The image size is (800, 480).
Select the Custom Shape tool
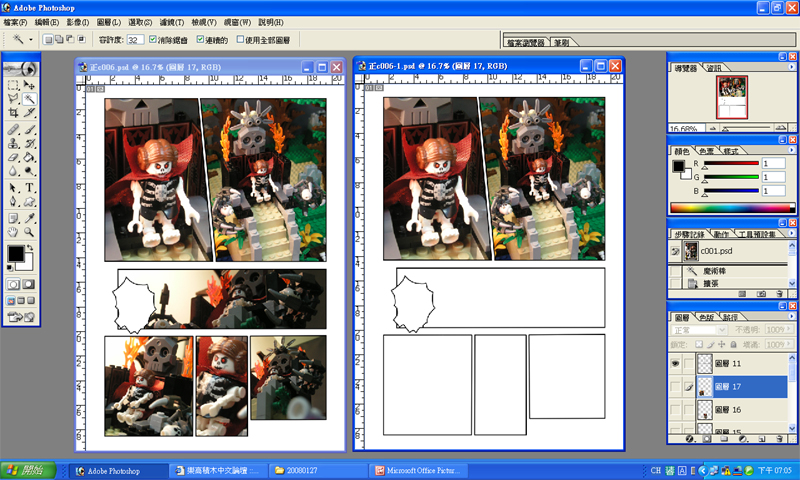(x=29, y=201)
